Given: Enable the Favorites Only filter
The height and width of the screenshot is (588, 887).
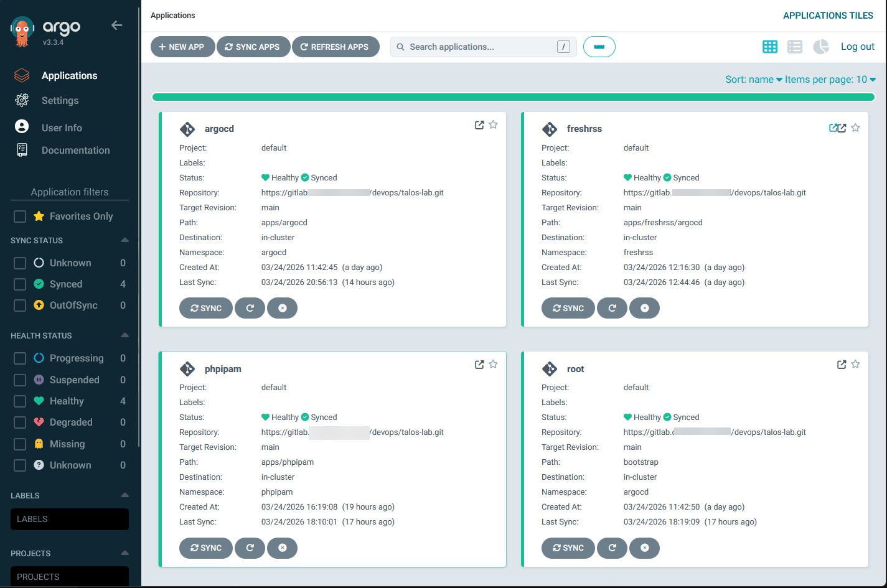Looking at the screenshot, I should [20, 217].
